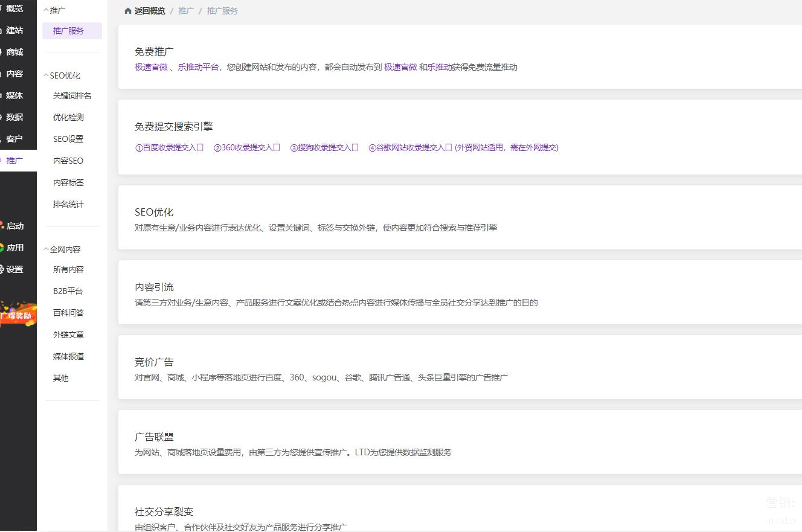Image resolution: width=802 pixels, height=532 pixels.
Task: Click the 推广 breadcrumb link
Action: pos(186,11)
